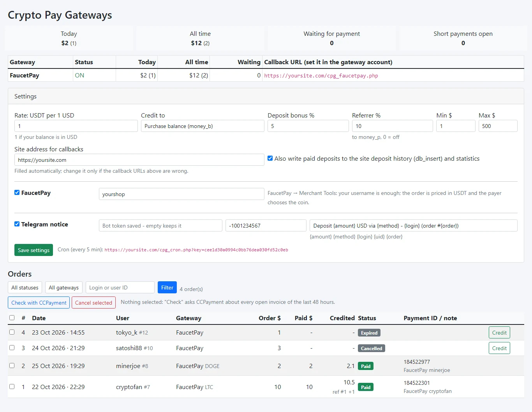The image size is (532, 412).
Task: Click the 'Short payments open' stat card
Action: (463, 38)
